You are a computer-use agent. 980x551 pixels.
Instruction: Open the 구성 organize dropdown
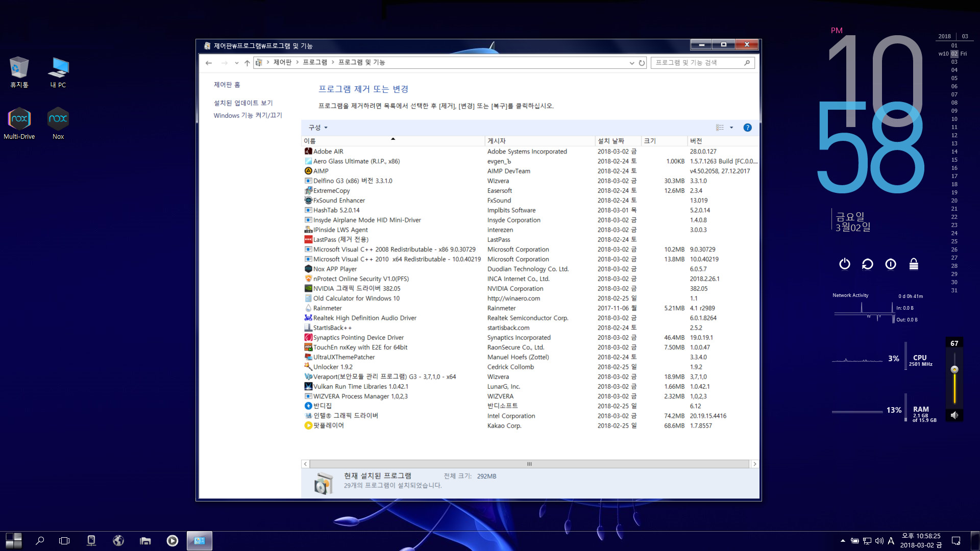pos(317,128)
